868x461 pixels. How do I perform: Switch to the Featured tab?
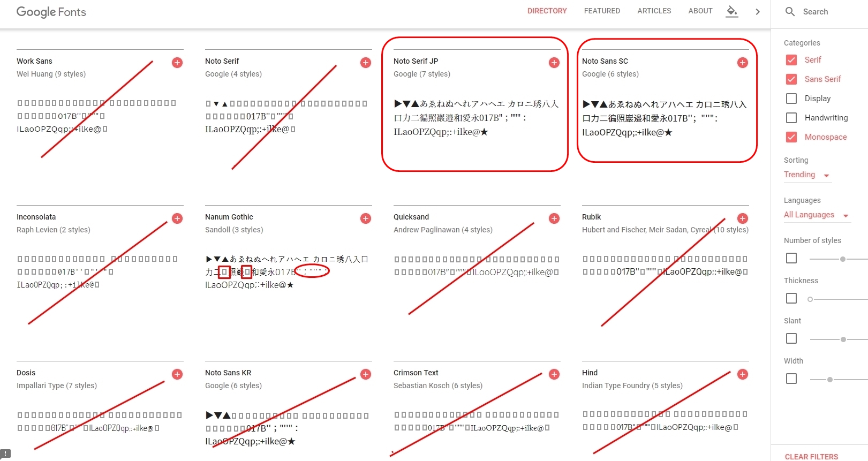tap(602, 11)
